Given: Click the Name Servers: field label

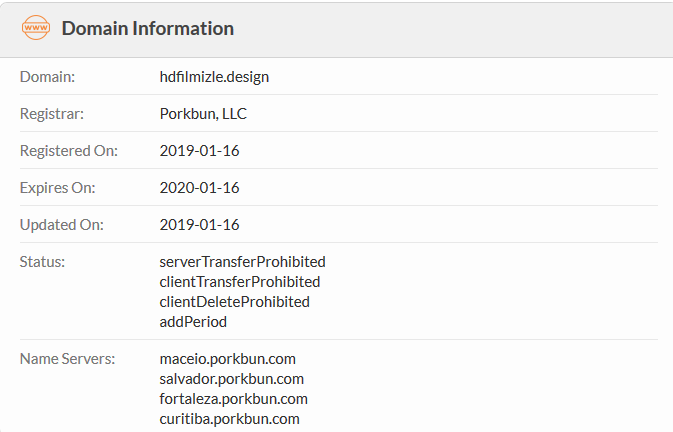Looking at the screenshot, I should pos(67,359).
